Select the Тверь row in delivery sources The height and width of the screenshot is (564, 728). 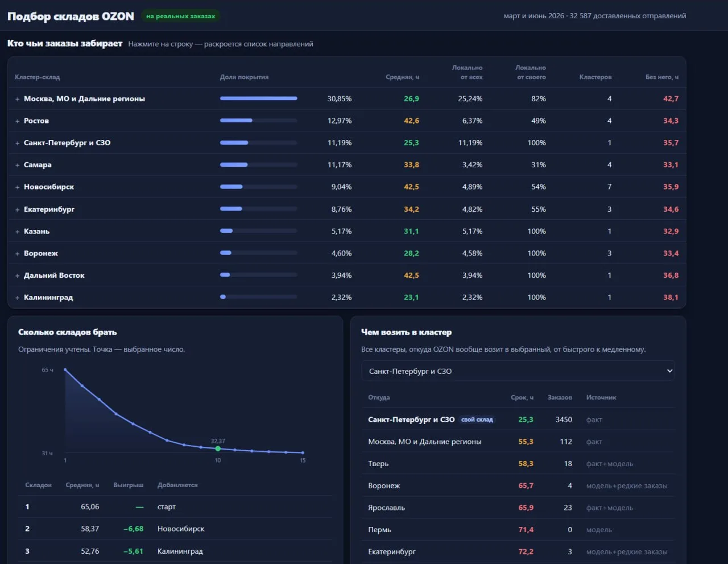tap(518, 464)
